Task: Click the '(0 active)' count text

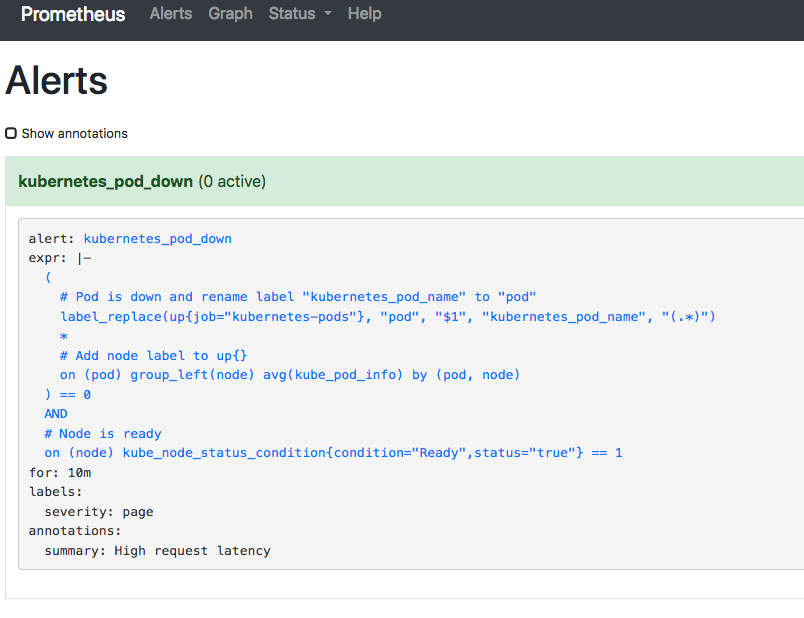Action: tap(232, 181)
